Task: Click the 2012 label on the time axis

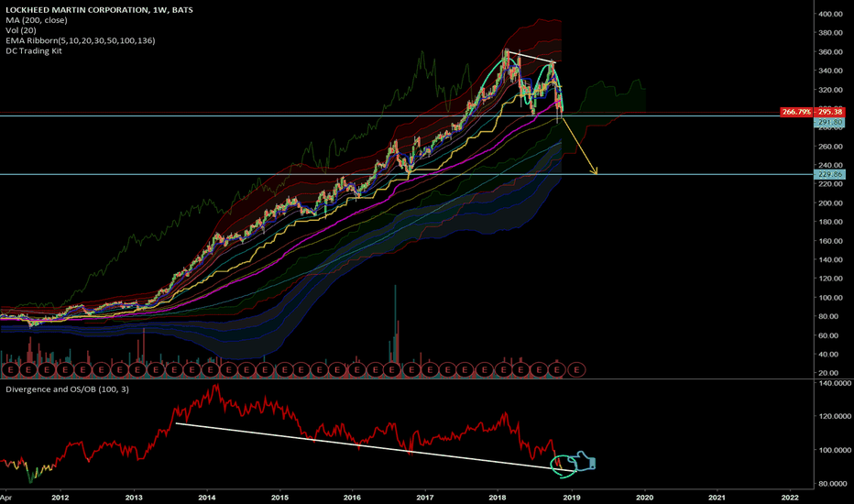Action: coord(60,497)
